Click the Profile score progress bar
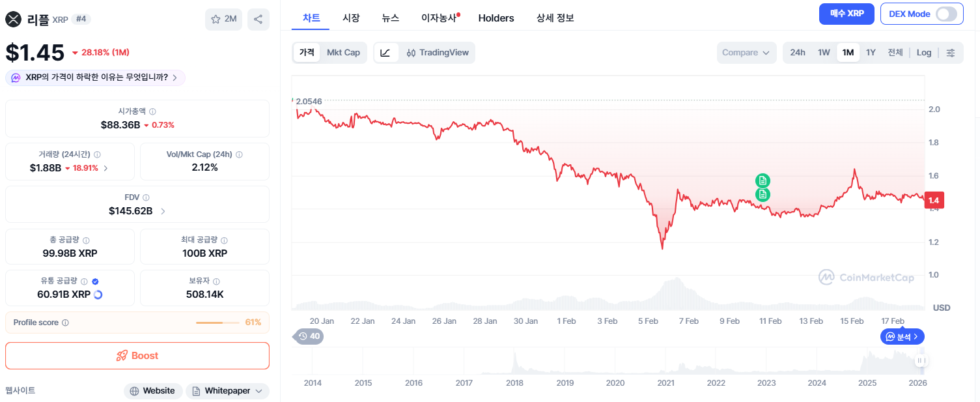 [x=218, y=323]
